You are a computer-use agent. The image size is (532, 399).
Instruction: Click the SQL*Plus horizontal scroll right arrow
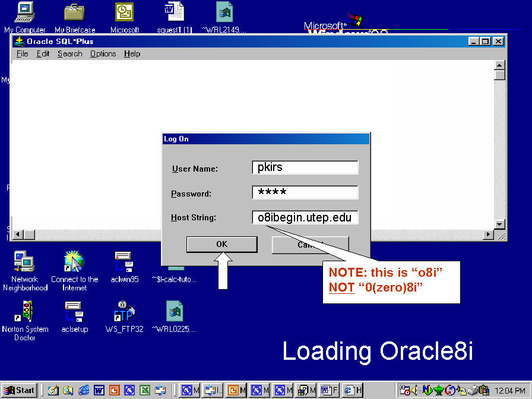coord(488,235)
